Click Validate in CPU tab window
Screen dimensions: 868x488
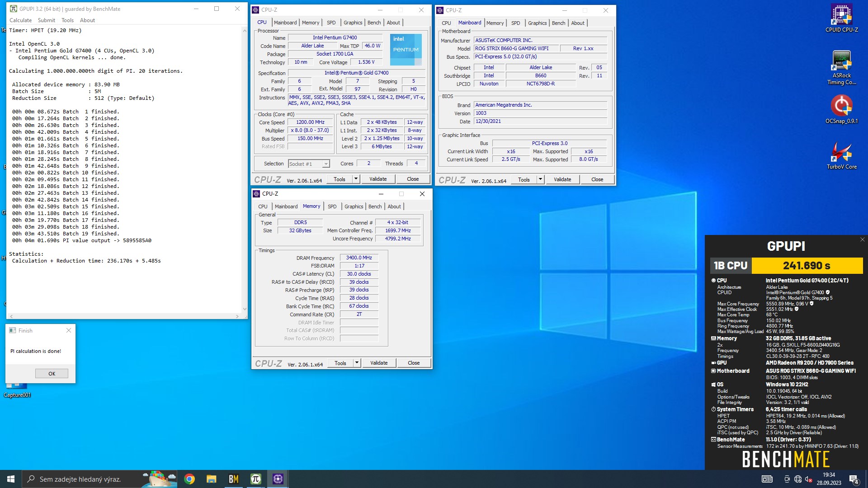378,179
